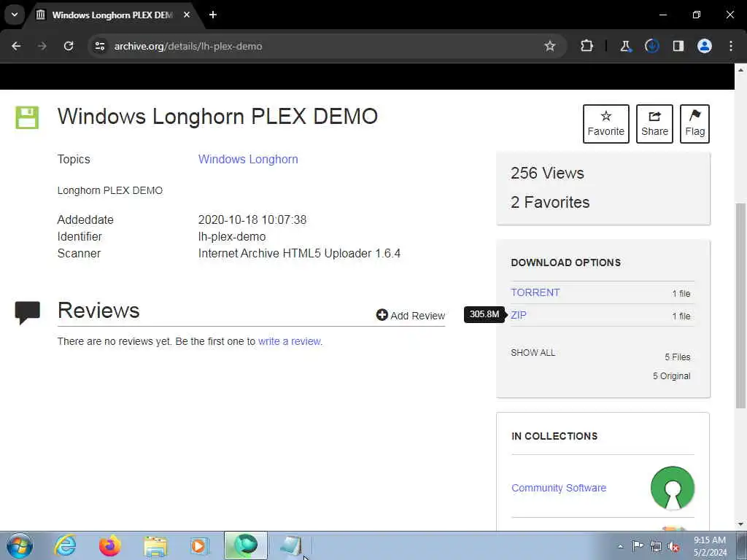The image size is (747, 560).
Task: Reload the archive.org page
Action: point(69,46)
